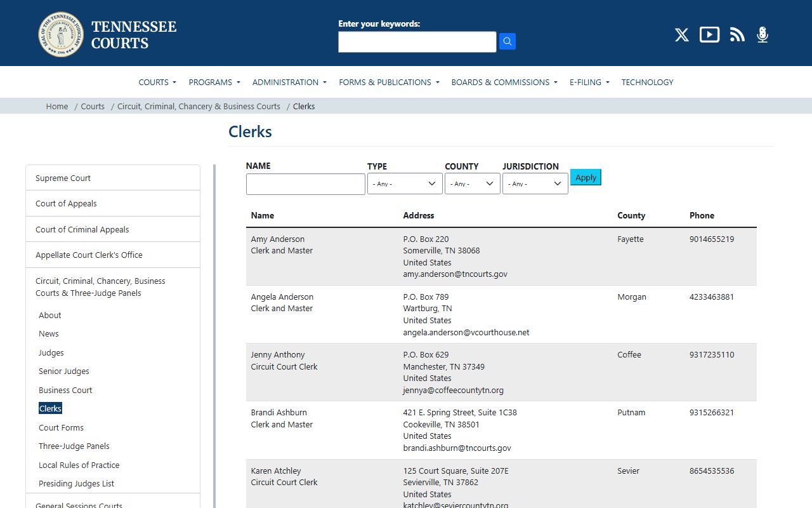Click the name Angela Anderson

click(282, 297)
